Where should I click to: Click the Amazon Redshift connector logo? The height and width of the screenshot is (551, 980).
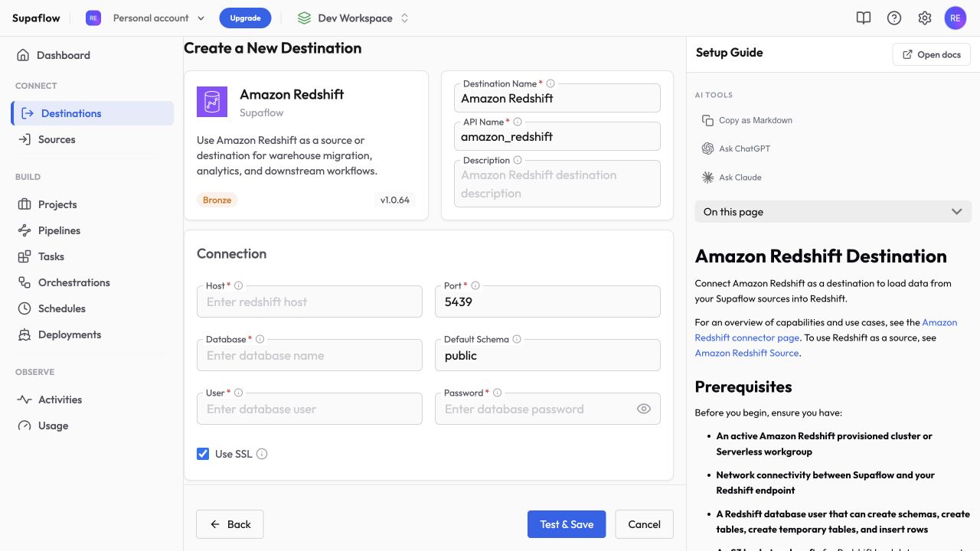212,102
